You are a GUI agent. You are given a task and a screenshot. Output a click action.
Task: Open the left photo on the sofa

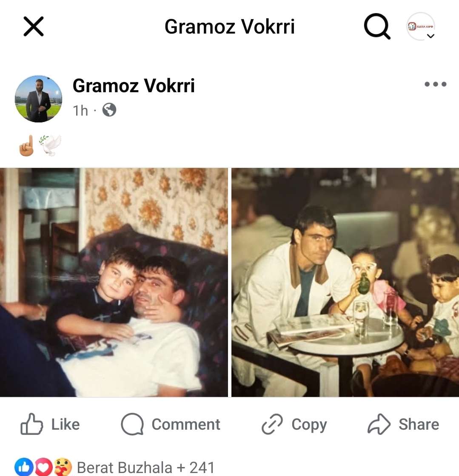pyautogui.click(x=114, y=282)
